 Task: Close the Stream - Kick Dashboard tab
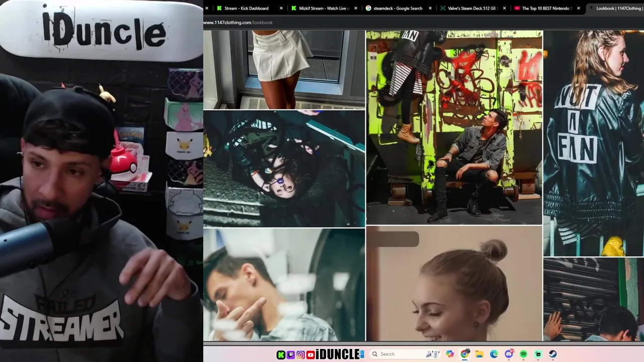(281, 8)
